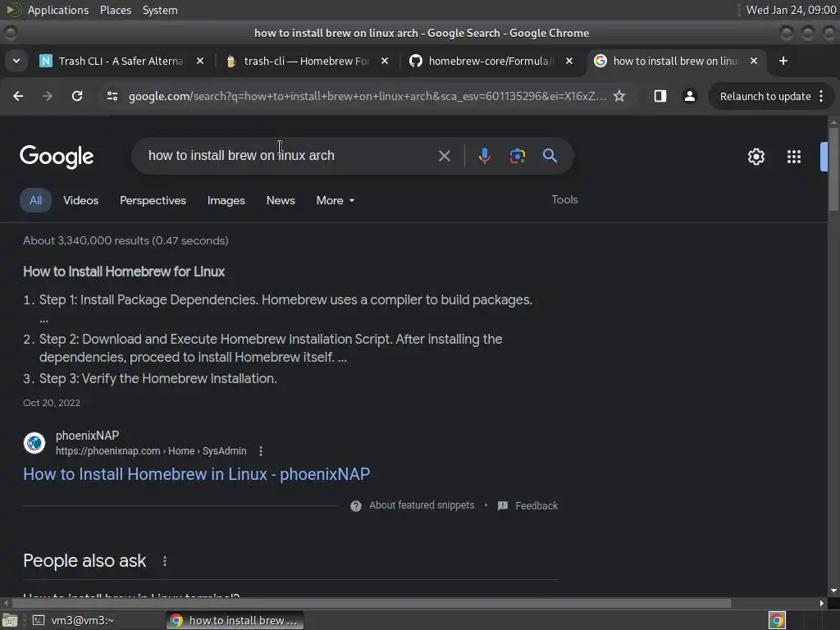Open Tools search options
The image size is (840, 630).
(x=564, y=199)
